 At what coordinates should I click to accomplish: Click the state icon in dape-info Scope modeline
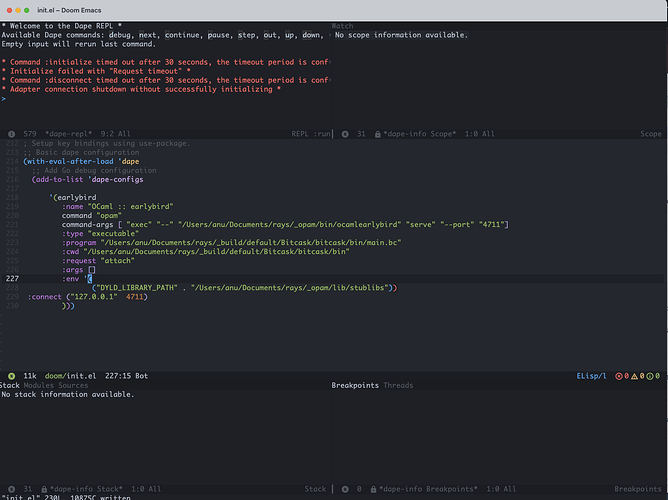(345, 134)
